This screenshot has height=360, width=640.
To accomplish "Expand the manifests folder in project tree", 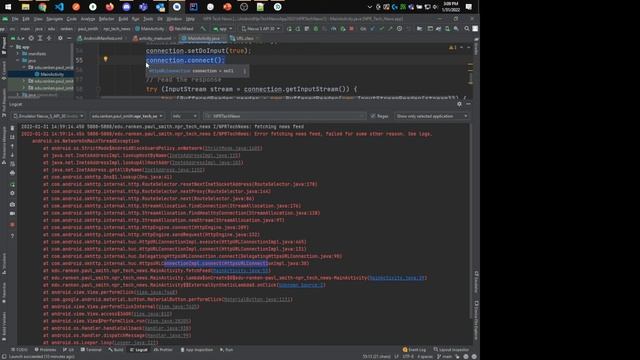I will (18, 53).
